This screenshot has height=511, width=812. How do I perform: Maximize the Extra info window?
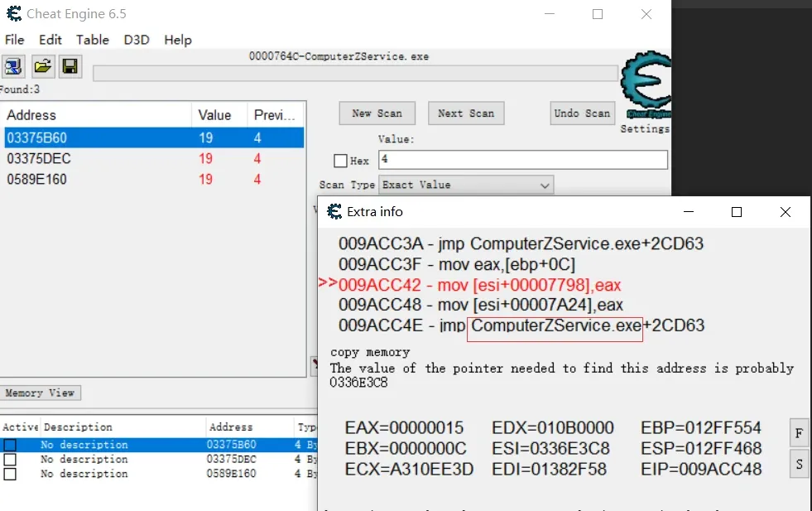click(x=737, y=212)
